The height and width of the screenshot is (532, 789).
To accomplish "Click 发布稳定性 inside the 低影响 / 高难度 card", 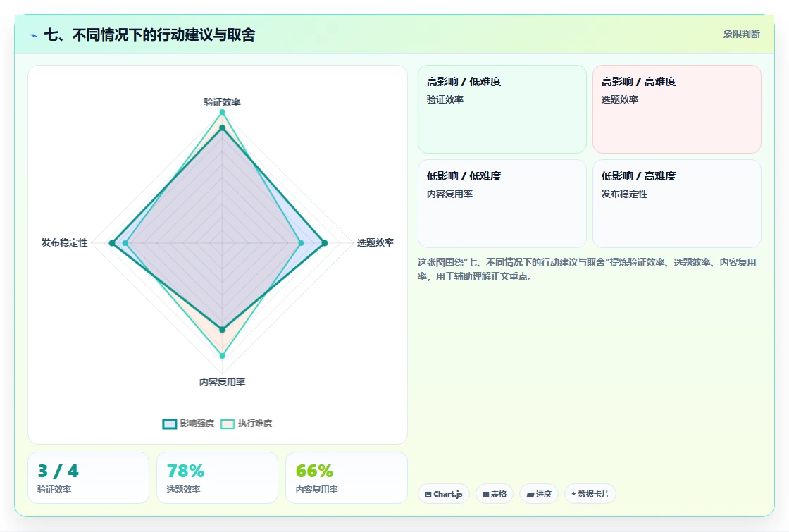I will [x=624, y=194].
